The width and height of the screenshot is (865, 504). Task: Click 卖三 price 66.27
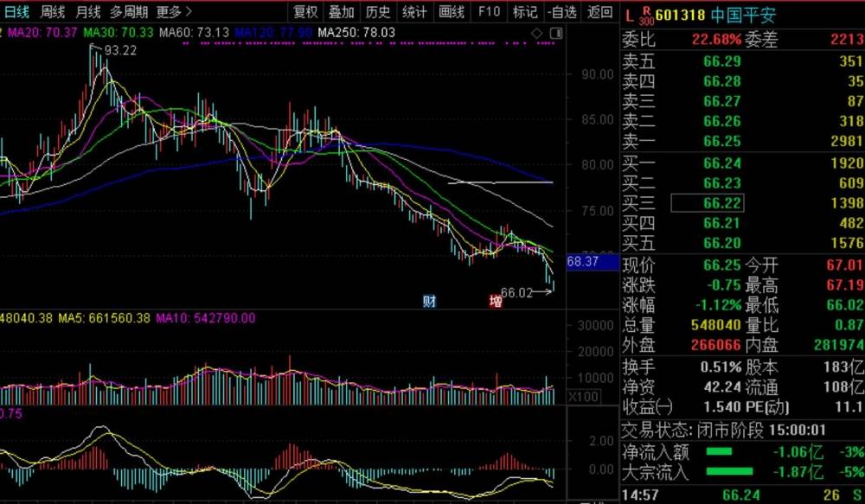pos(722,101)
